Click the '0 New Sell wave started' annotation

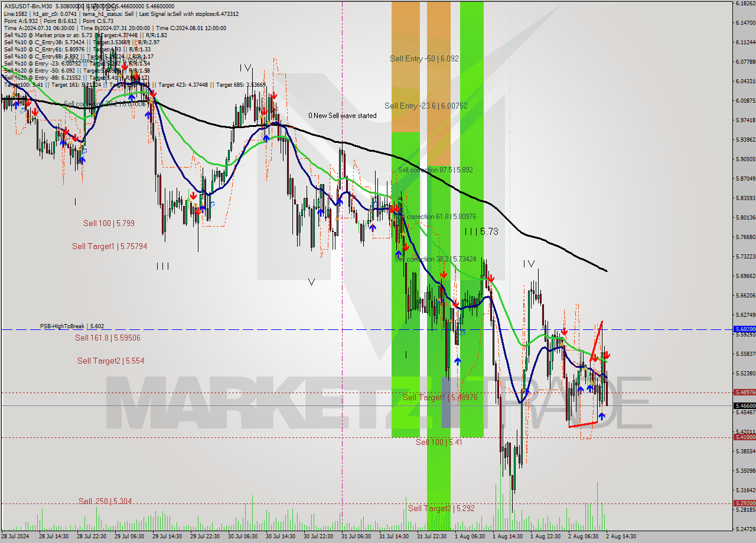[342, 116]
